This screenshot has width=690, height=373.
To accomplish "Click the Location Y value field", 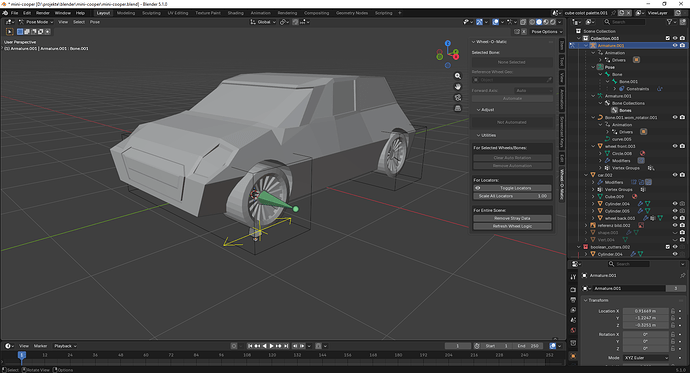I will click(x=646, y=318).
